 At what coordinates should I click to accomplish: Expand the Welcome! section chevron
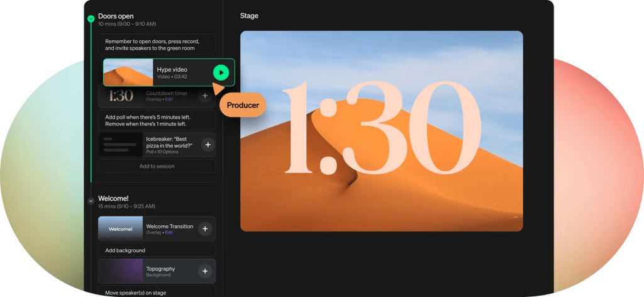pyautogui.click(x=91, y=201)
